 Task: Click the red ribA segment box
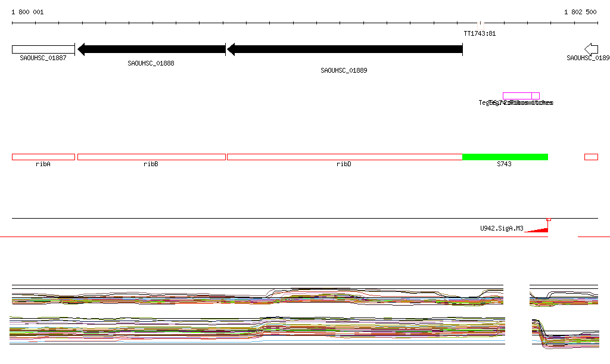pos(43,157)
